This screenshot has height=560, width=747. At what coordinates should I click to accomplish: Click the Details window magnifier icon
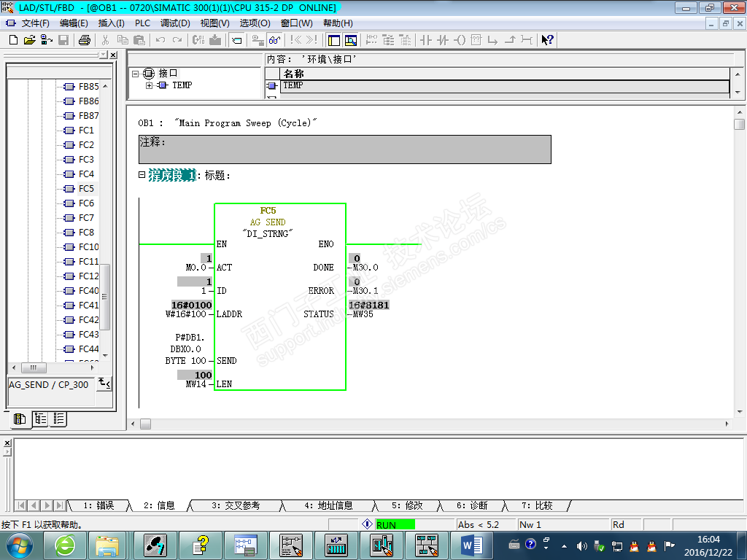coord(351,40)
